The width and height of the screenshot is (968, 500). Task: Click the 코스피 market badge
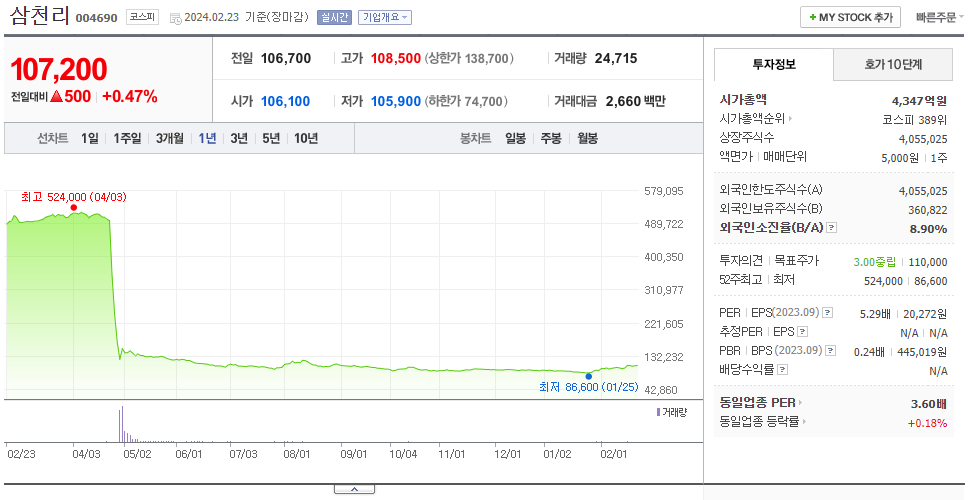(143, 17)
